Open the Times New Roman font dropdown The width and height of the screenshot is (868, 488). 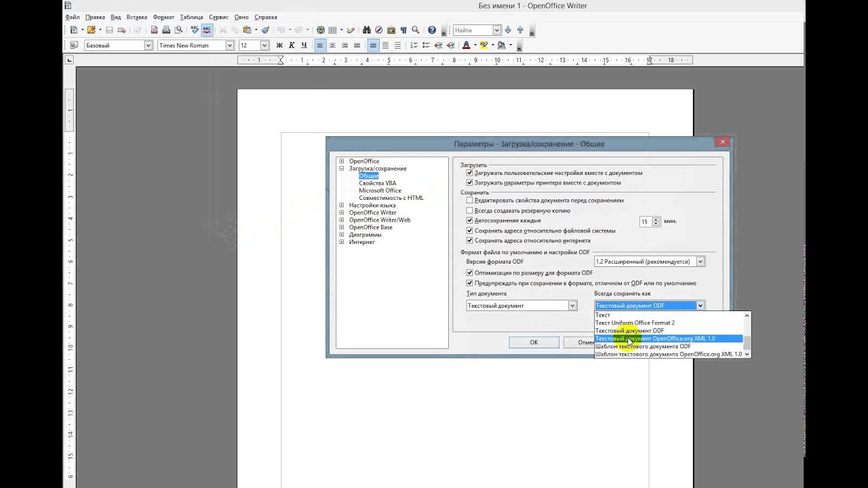click(230, 45)
